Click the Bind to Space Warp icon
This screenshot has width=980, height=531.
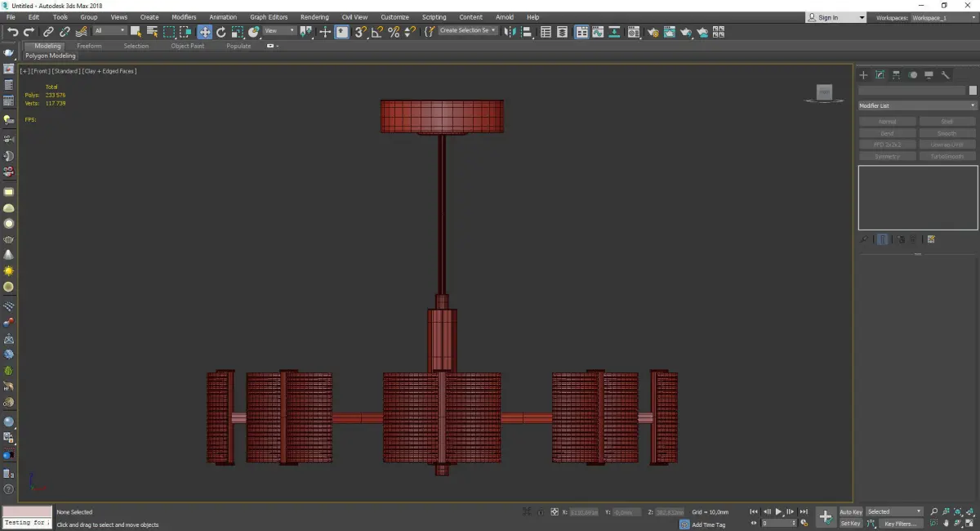tap(81, 32)
